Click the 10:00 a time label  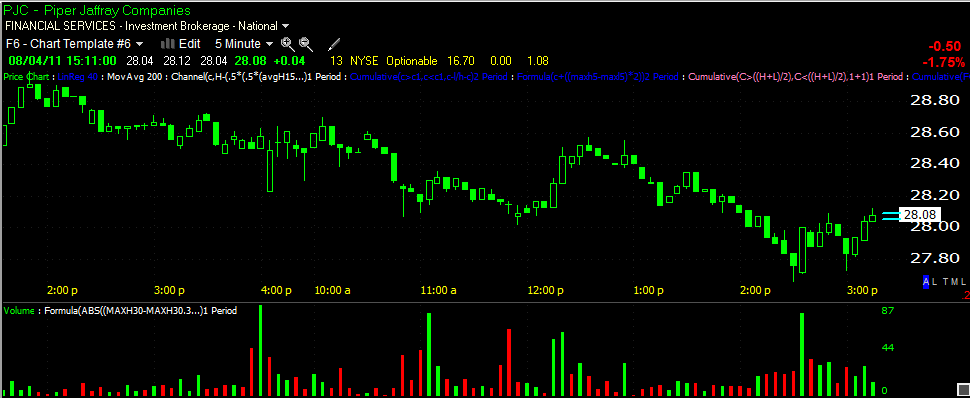[x=333, y=290]
